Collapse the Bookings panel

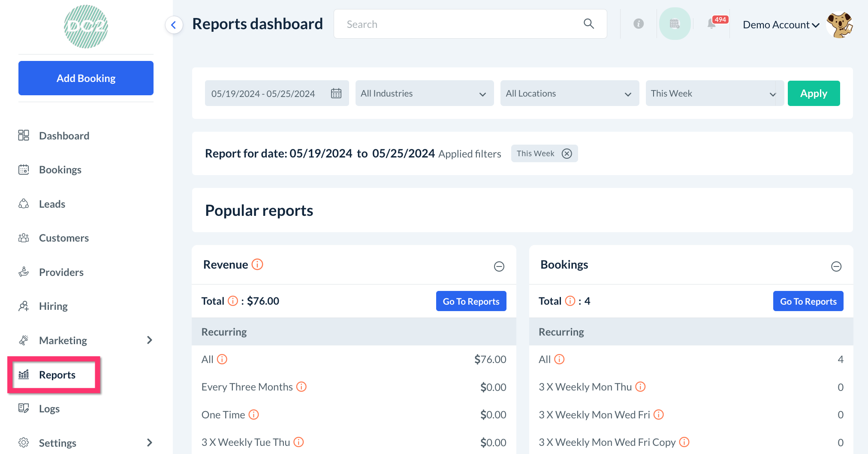(836, 266)
